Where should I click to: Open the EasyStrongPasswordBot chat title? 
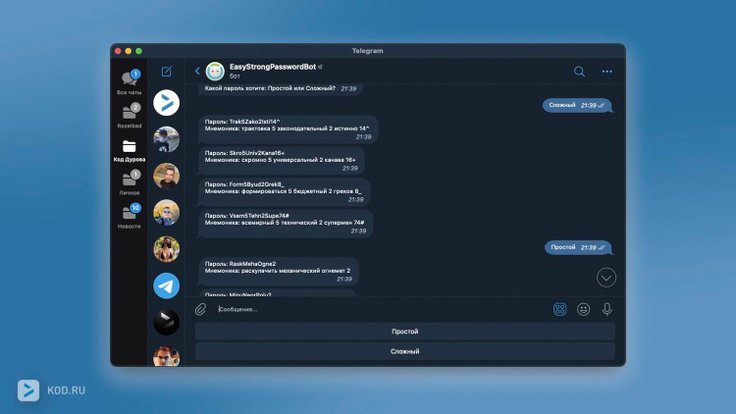point(273,67)
